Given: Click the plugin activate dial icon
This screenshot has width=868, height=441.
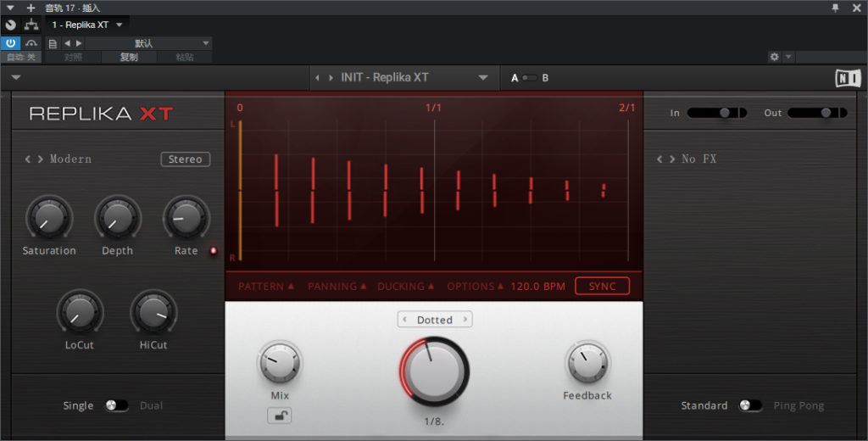Looking at the screenshot, I should click(x=10, y=25).
